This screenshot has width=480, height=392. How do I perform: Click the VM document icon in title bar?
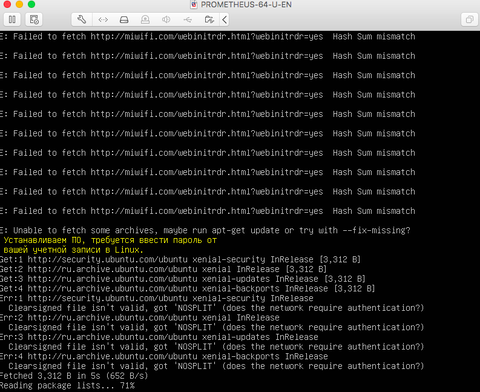tap(194, 5)
